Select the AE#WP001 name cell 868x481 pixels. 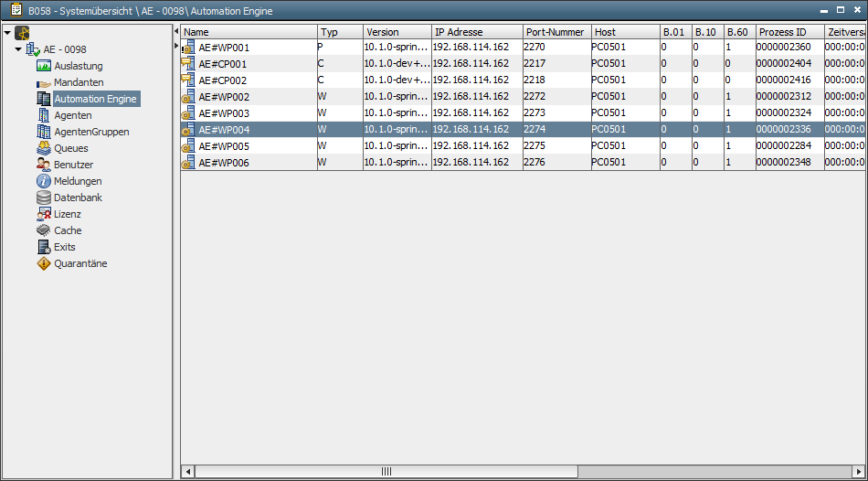point(249,48)
